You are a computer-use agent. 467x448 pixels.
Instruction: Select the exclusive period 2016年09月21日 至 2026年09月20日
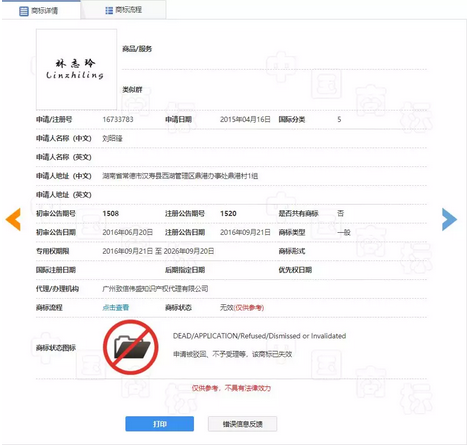pyautogui.click(x=158, y=251)
